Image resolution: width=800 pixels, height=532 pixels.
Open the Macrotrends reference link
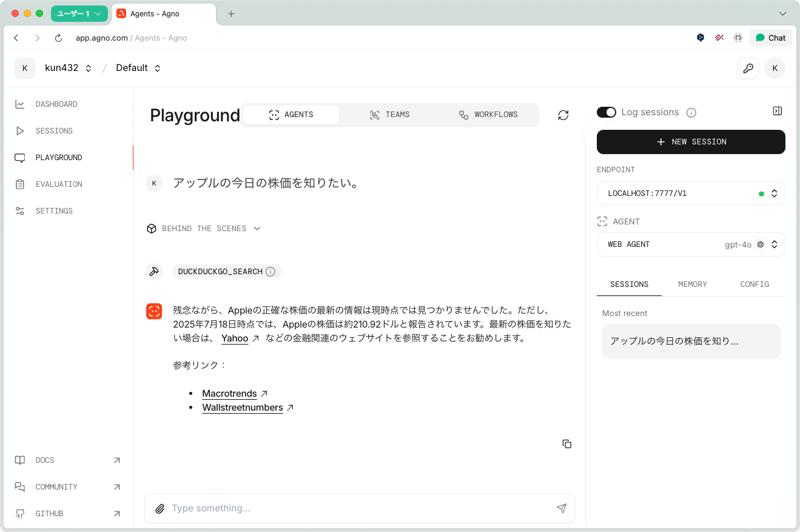tap(229, 394)
